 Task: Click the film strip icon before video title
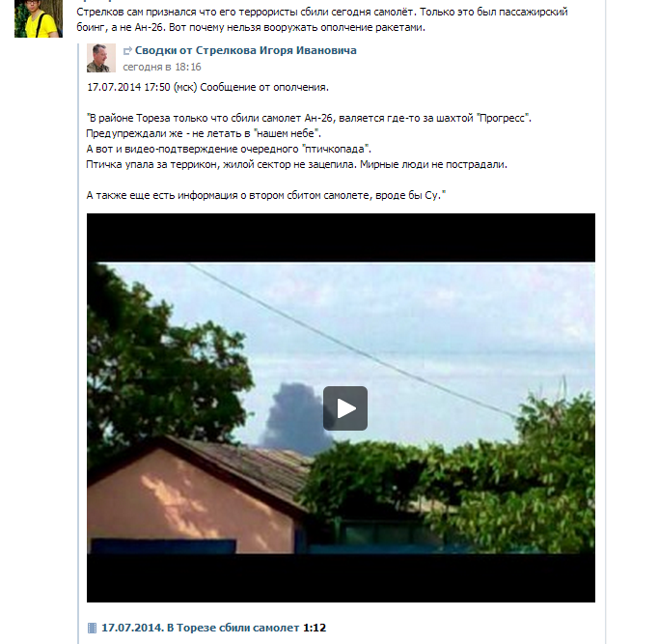pos(92,628)
